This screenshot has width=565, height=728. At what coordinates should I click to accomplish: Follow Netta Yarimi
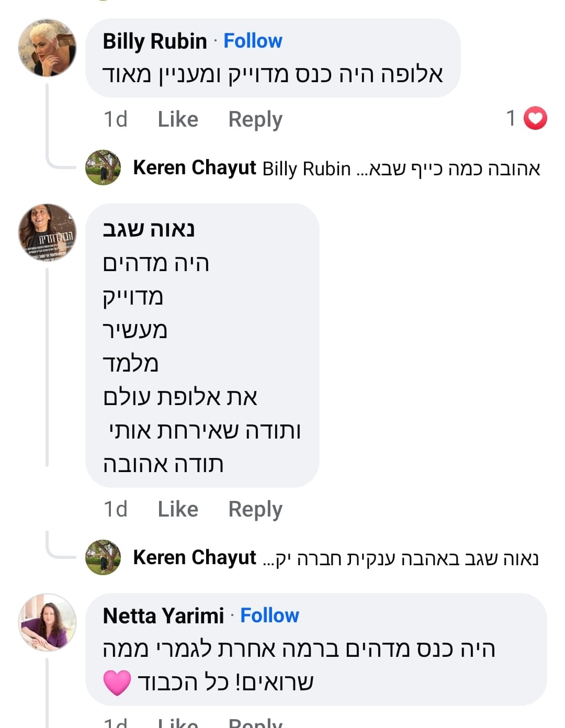[269, 615]
